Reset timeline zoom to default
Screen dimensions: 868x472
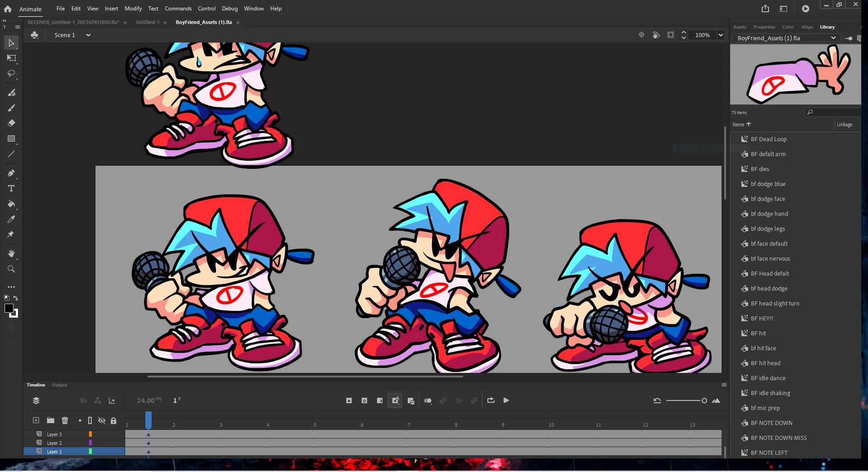pyautogui.click(x=657, y=400)
